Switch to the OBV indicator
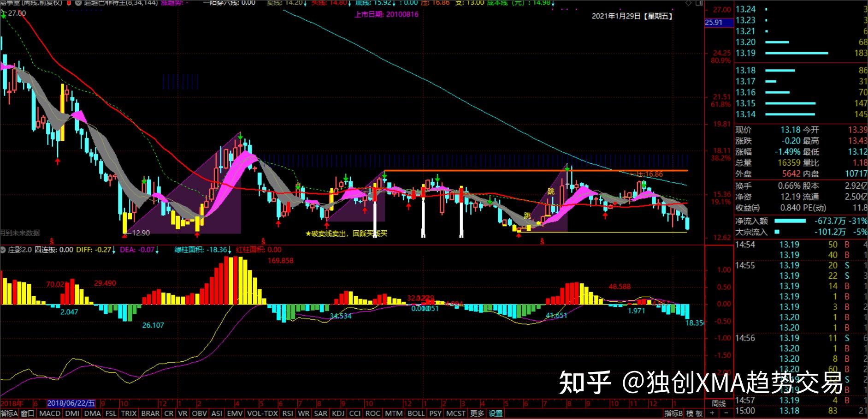Image resolution: width=868 pixels, height=419 pixels. 199,413
